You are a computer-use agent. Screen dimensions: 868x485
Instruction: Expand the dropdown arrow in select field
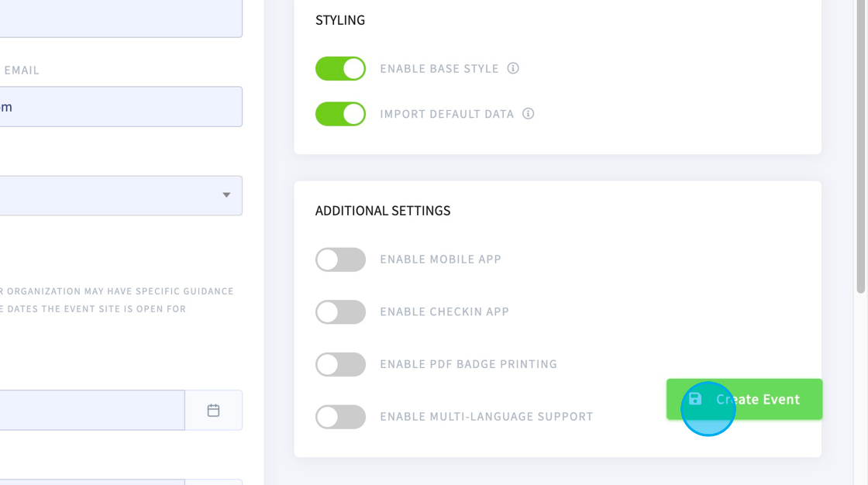[x=226, y=195]
